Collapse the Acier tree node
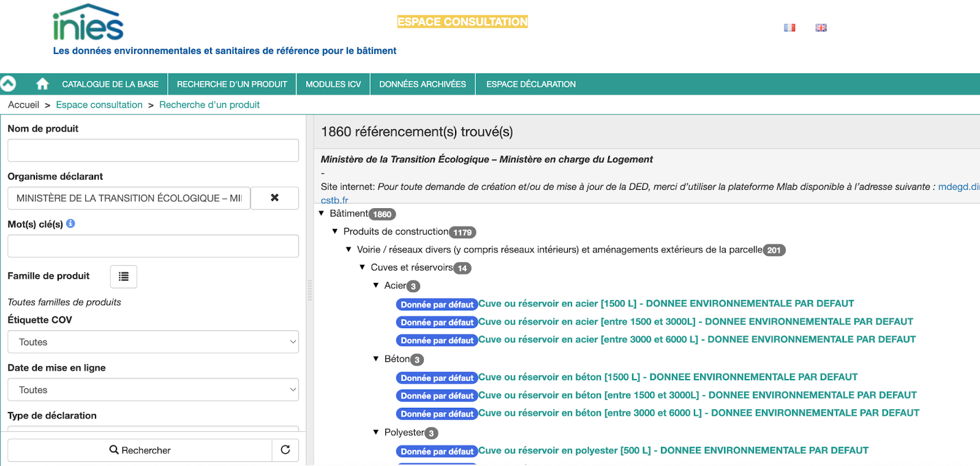Viewport: 980px width, 466px height. tap(376, 285)
